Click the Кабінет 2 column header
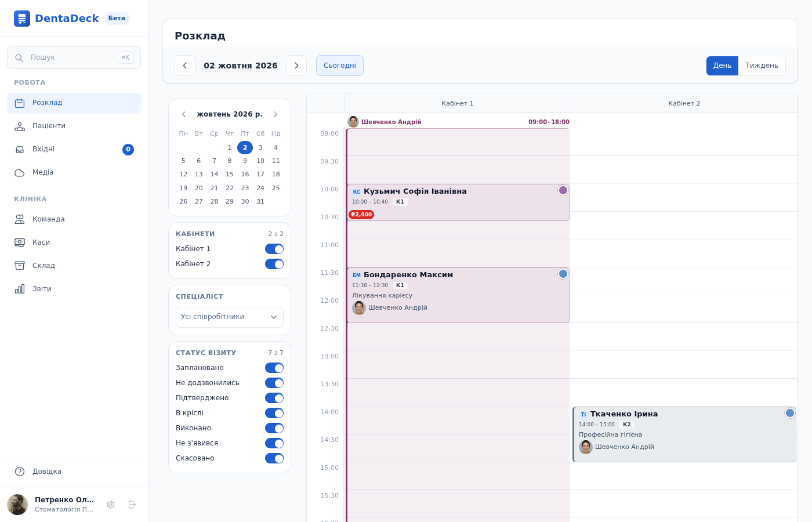 pos(684,103)
